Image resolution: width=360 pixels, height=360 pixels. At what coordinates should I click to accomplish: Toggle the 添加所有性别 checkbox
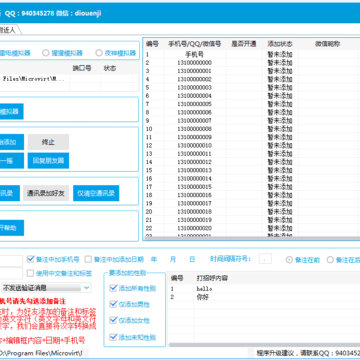coord(133,288)
